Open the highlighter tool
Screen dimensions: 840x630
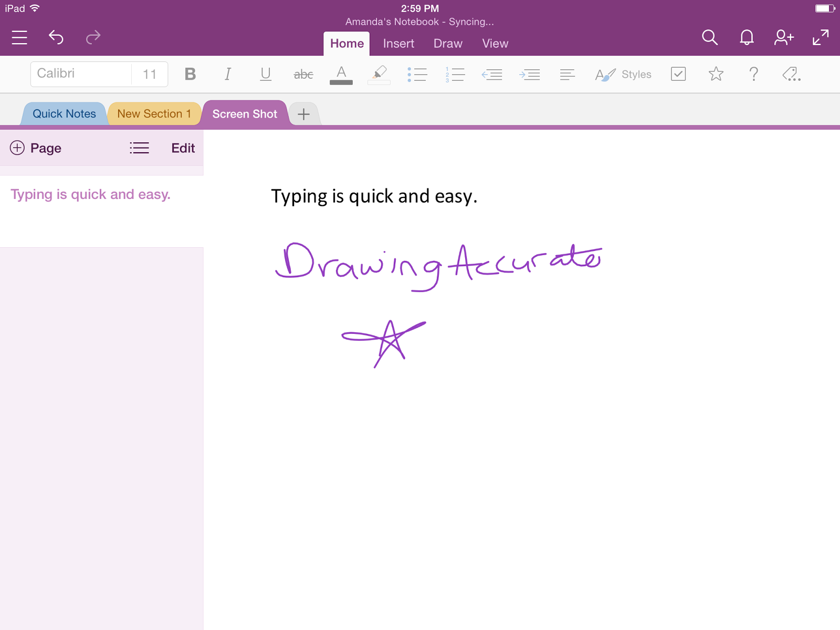tap(379, 74)
